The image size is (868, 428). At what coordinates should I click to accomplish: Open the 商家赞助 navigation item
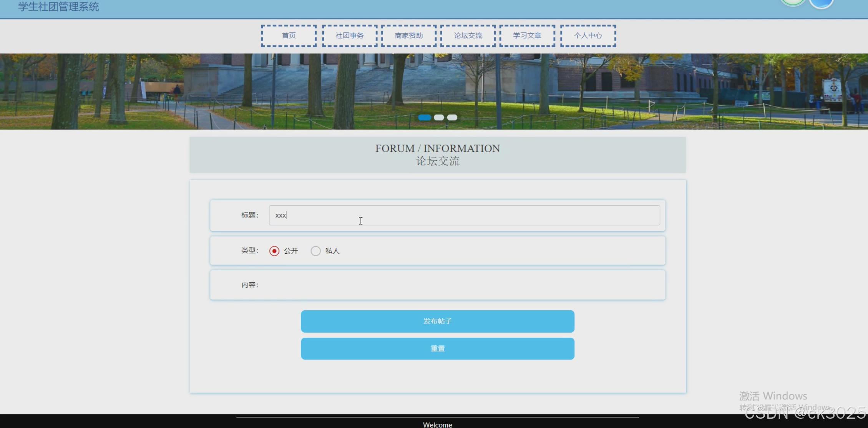409,36
